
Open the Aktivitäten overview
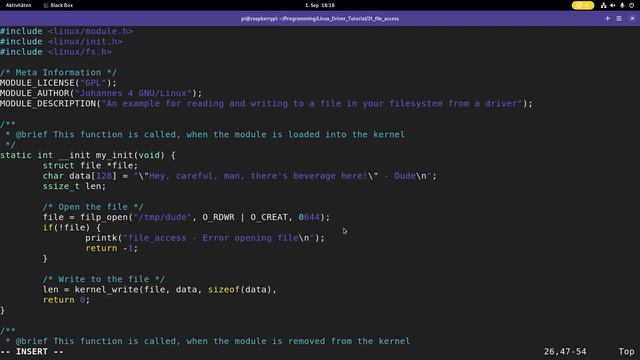coord(18,5)
